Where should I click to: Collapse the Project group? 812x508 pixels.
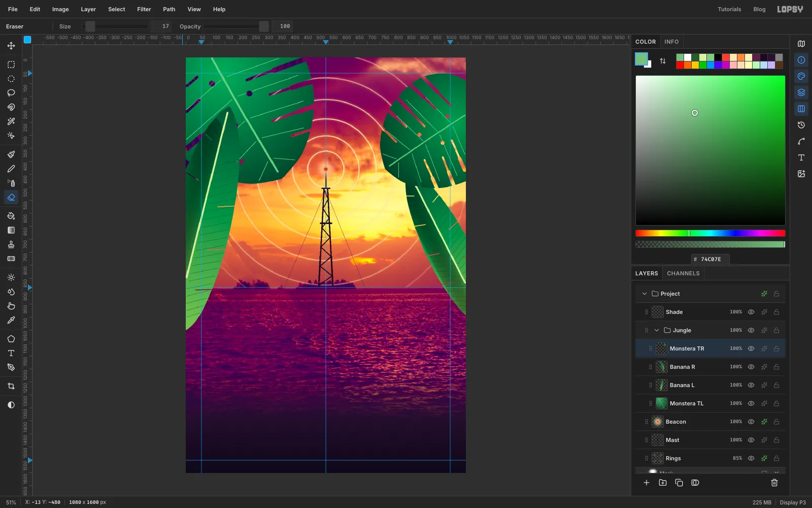pos(645,294)
